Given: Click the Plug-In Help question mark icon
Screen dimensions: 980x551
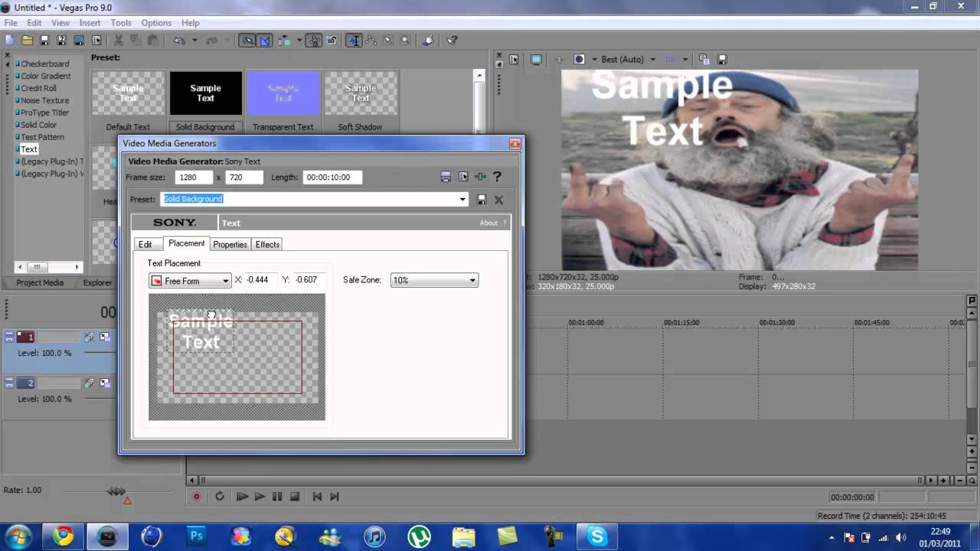Looking at the screenshot, I should tap(497, 177).
